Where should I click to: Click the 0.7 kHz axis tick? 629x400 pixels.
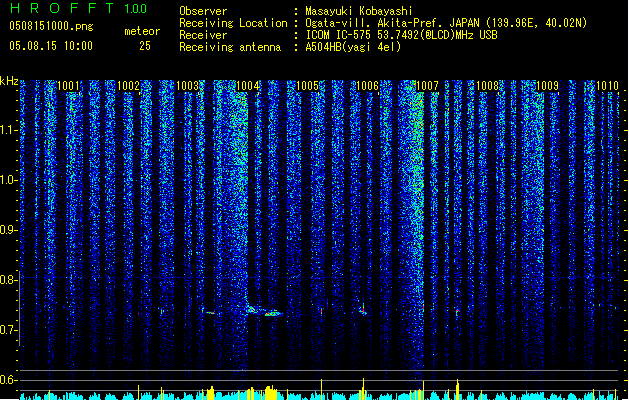9,330
